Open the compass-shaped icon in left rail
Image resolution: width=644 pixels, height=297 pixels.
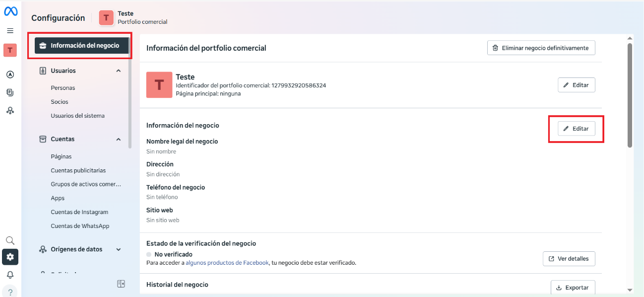[x=10, y=74]
